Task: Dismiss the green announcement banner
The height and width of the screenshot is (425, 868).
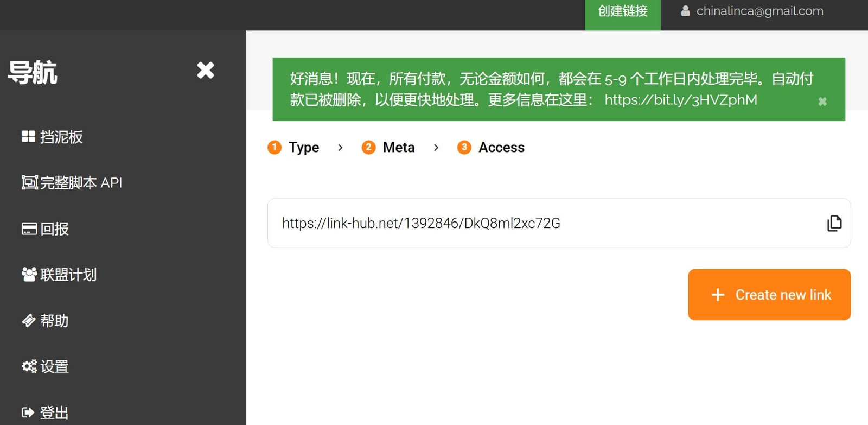Action: click(822, 102)
